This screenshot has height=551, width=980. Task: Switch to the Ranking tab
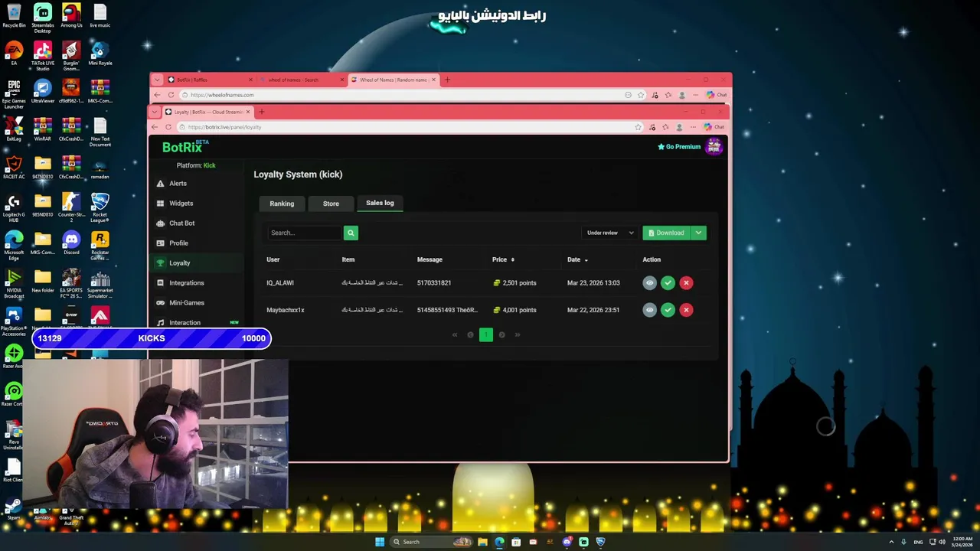[x=282, y=204]
